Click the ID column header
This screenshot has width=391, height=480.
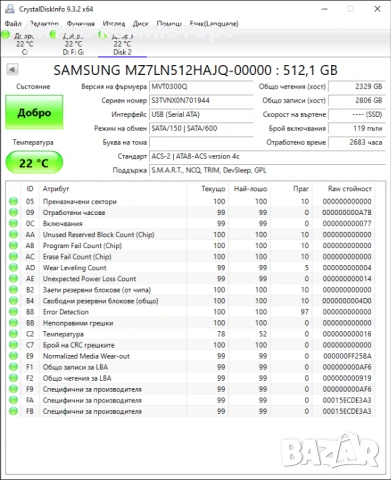pos(30,189)
